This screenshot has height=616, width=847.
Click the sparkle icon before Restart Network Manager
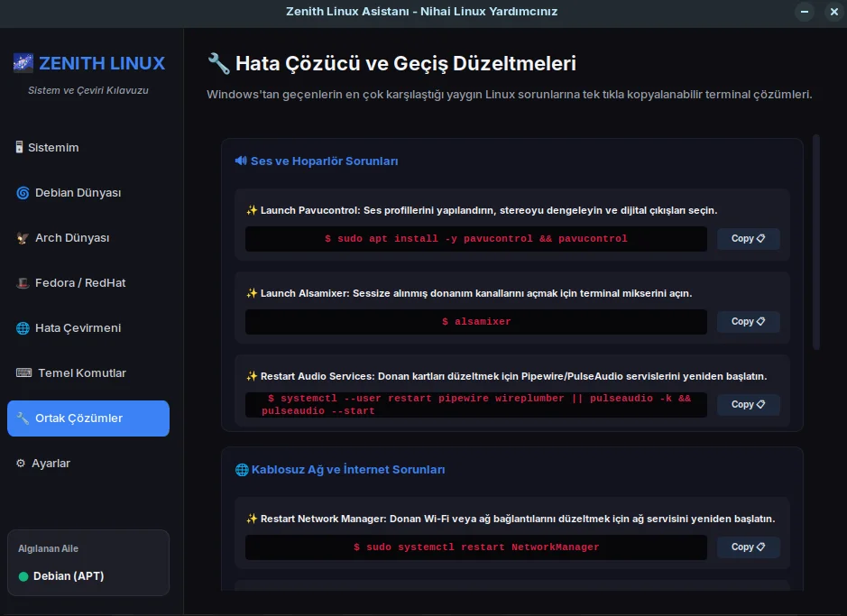[x=252, y=519]
